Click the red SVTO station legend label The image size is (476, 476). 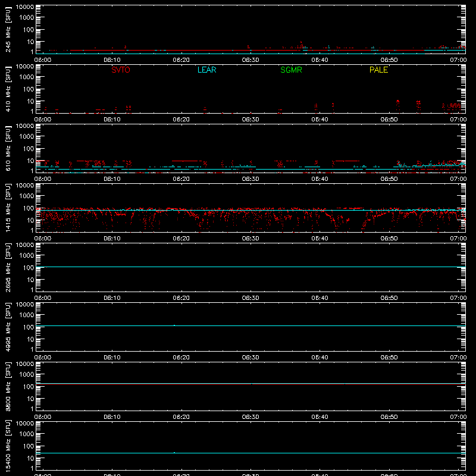(x=121, y=70)
